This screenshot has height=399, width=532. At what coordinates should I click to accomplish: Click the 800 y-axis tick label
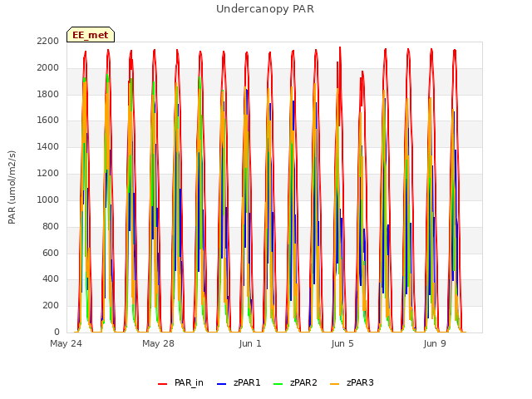click(51, 226)
